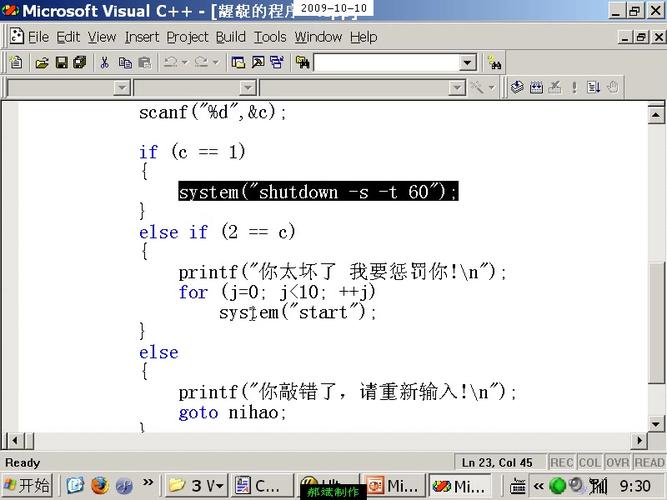This screenshot has width=667, height=500.
Task: Click the vertical scrollbar thumb
Action: pyautogui.click(x=657, y=323)
